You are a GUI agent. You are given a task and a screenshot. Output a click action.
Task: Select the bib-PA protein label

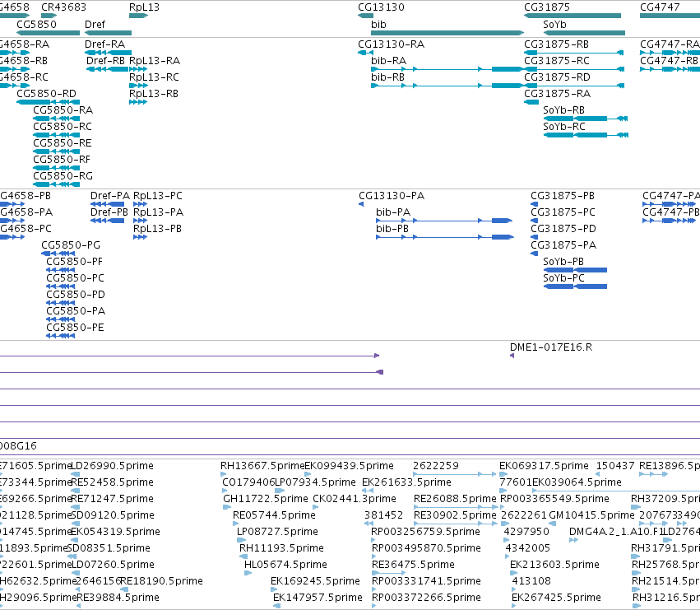click(393, 212)
